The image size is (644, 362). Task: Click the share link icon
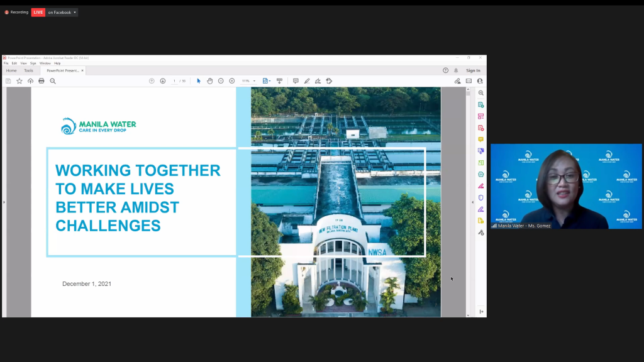click(x=458, y=81)
